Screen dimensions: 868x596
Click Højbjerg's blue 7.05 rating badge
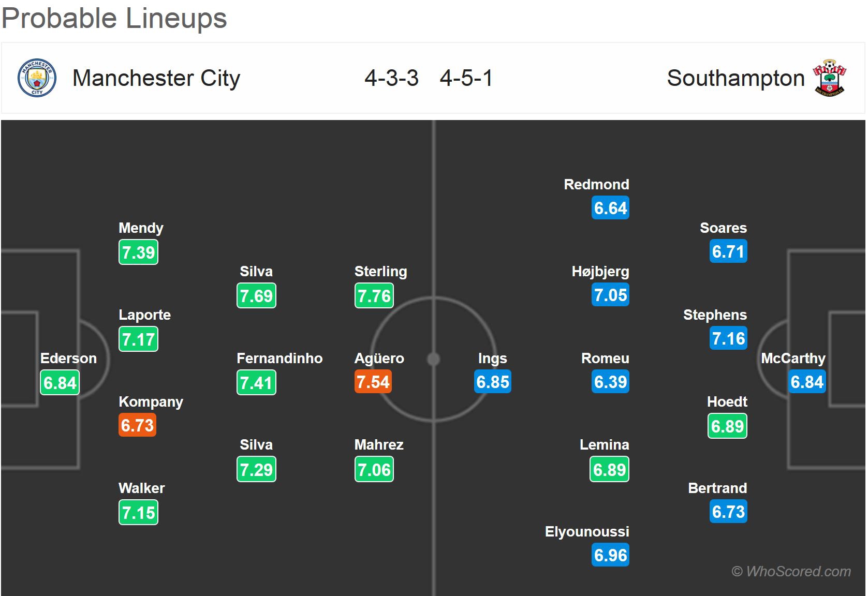click(x=610, y=295)
